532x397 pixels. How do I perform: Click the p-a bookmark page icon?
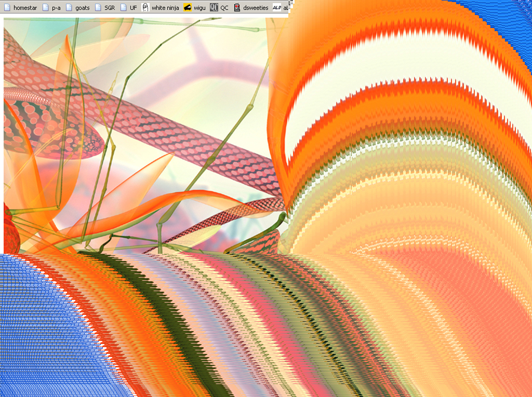click(46, 8)
